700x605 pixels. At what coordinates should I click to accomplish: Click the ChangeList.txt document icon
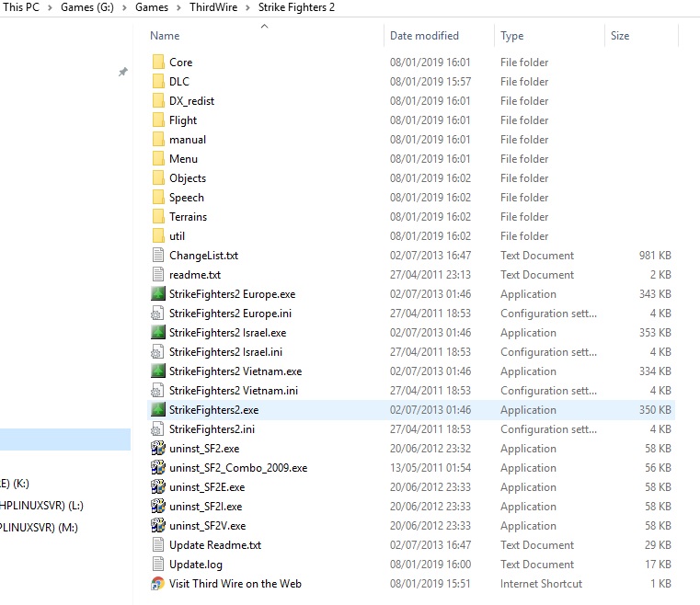coord(158,256)
